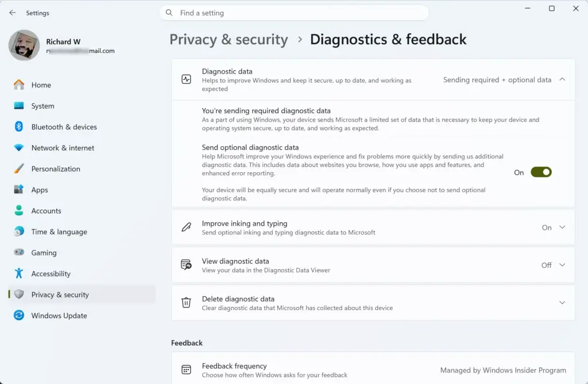This screenshot has height=384, width=588.
Task: Click Richard W profile picture
Action: coord(24,45)
